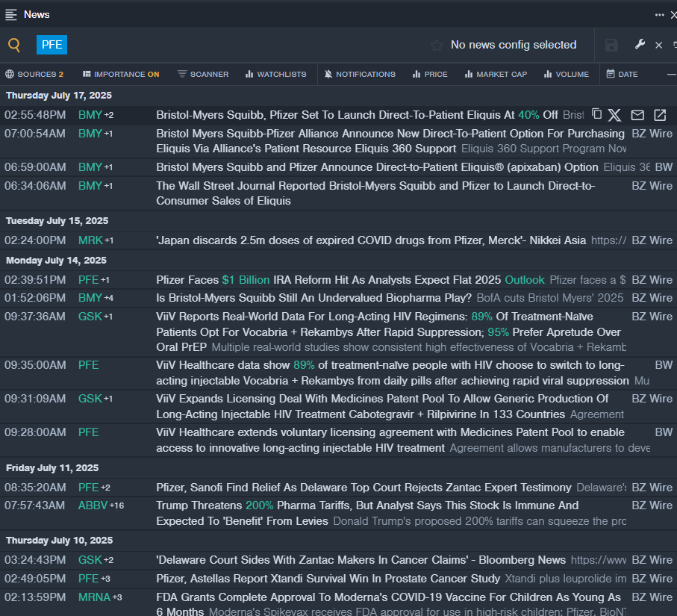Select the 'No news config selected' dropdown
This screenshot has height=616, width=677.
[514, 45]
